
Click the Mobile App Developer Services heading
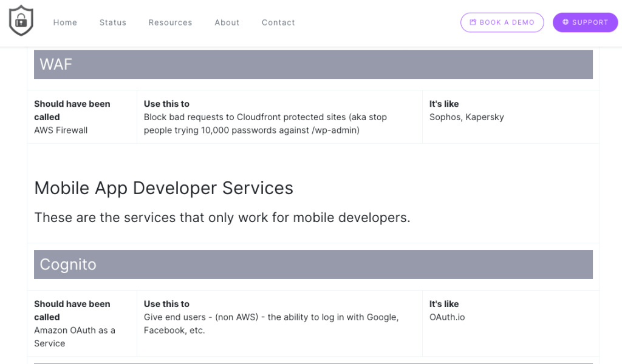click(163, 188)
